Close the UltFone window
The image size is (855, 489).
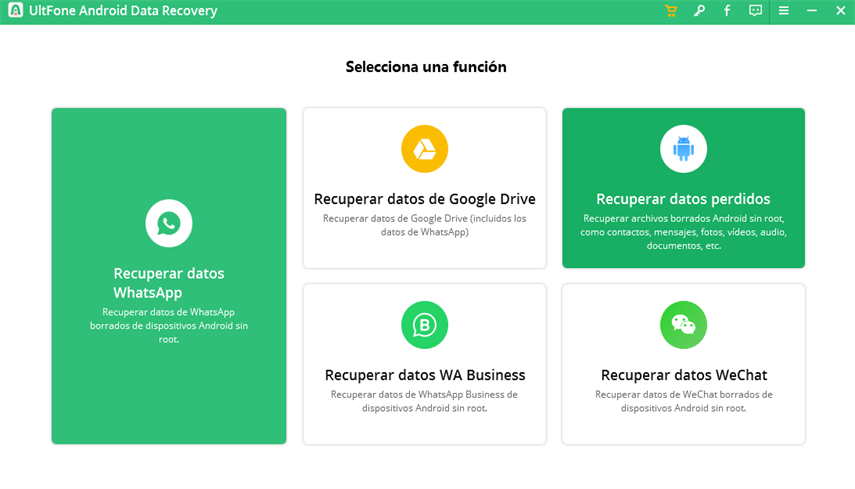coord(840,11)
